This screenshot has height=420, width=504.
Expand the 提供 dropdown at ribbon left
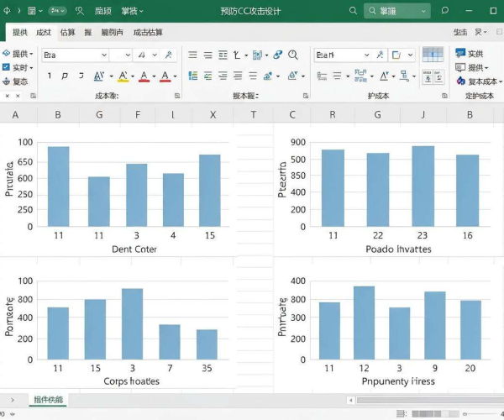(32, 54)
